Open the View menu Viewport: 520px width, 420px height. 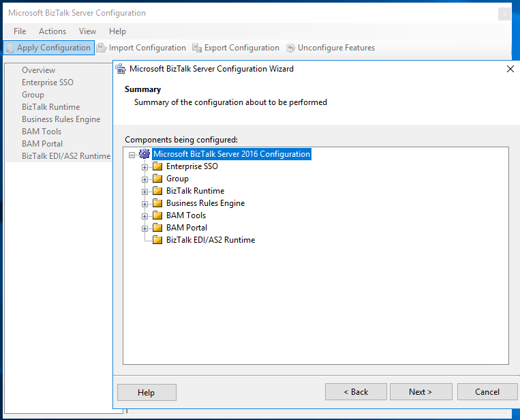tap(87, 31)
